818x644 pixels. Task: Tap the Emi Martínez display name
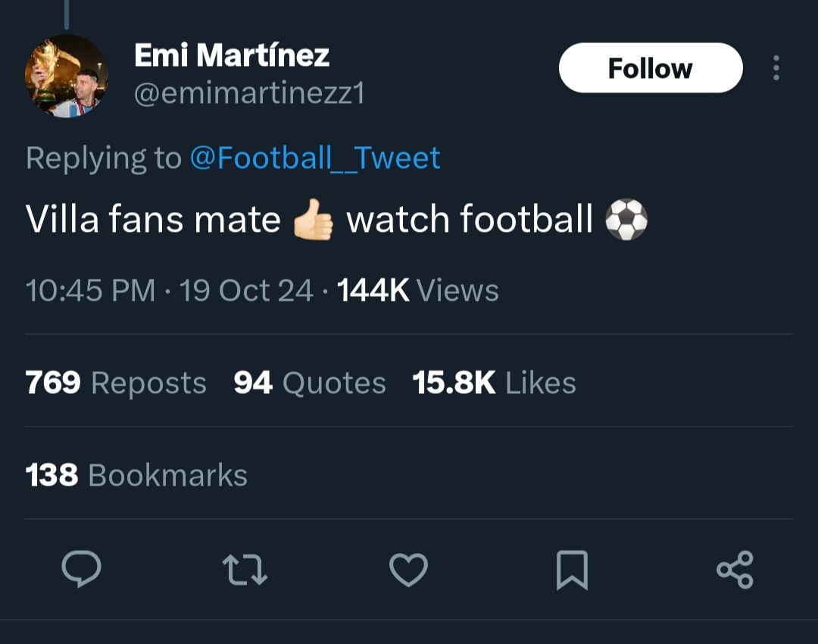[x=232, y=55]
